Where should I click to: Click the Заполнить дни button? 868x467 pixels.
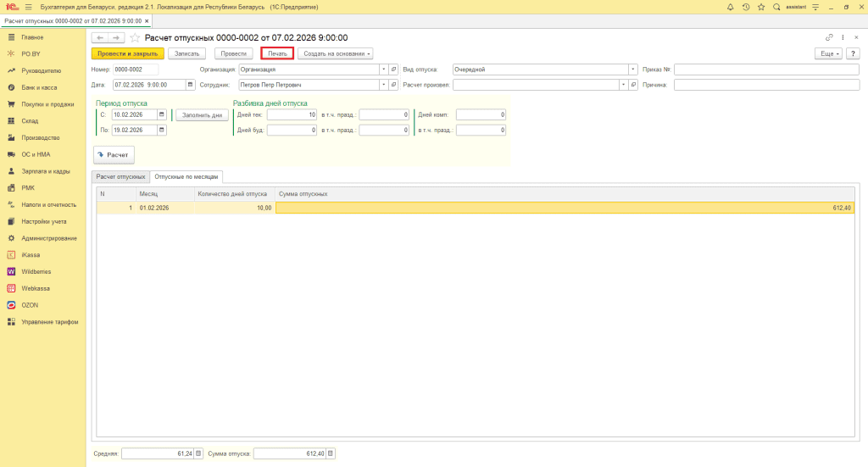click(x=201, y=114)
